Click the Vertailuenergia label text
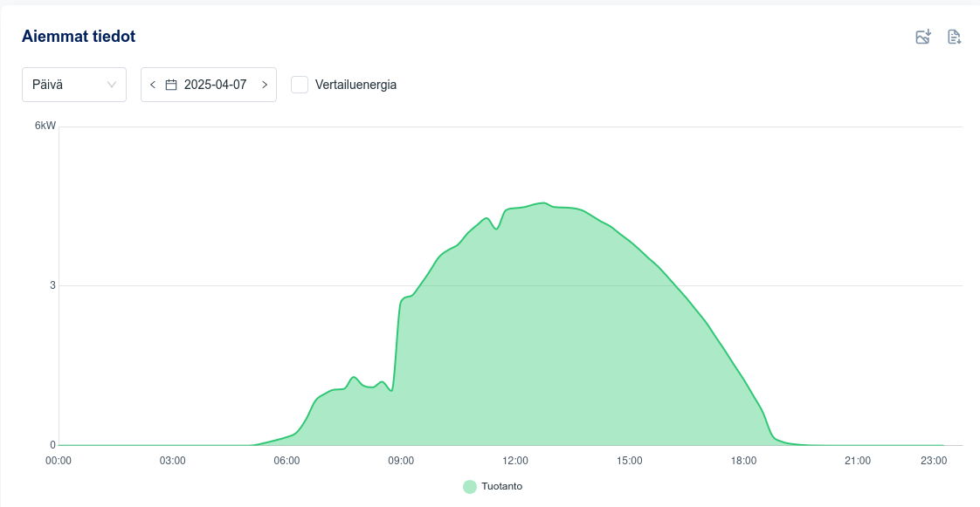This screenshot has width=980, height=507. [x=355, y=85]
